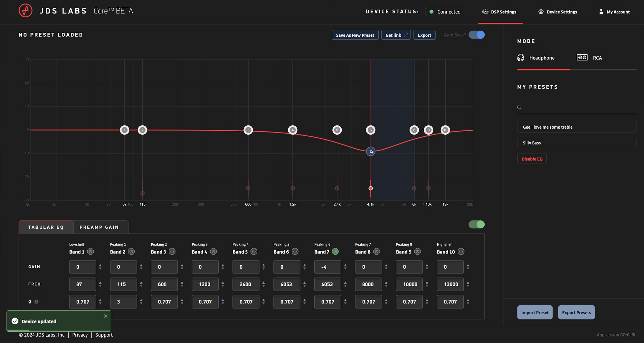The image size is (644, 343).
Task: Open the Device Settings tab
Action: (x=558, y=12)
